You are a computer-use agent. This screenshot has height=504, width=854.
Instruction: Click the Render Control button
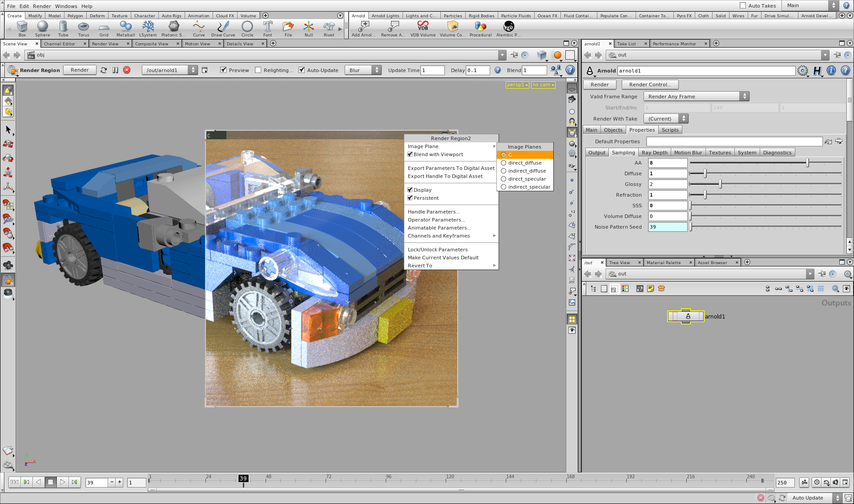pyautogui.click(x=650, y=85)
